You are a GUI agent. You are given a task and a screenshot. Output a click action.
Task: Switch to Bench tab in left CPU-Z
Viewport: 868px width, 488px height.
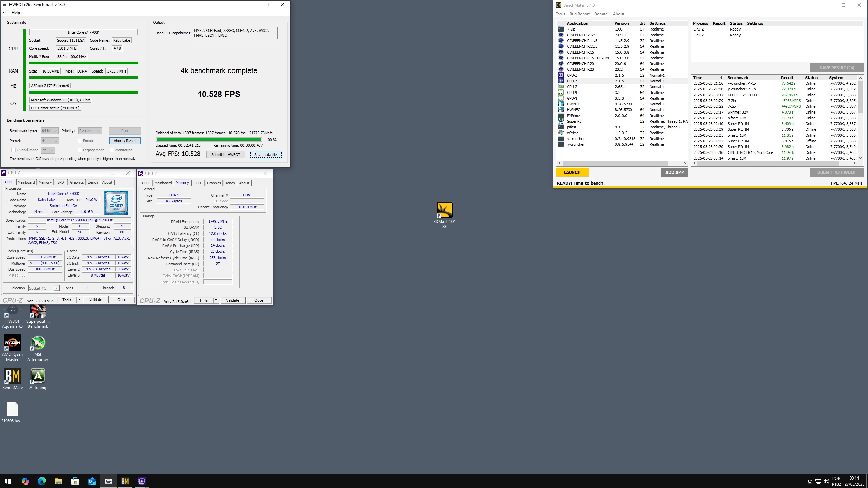(93, 182)
